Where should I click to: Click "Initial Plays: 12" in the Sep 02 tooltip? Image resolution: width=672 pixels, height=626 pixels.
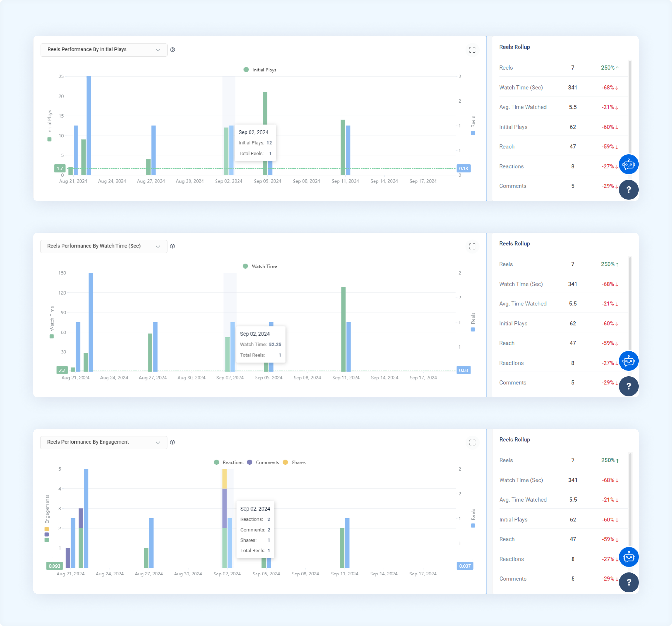[x=255, y=143]
